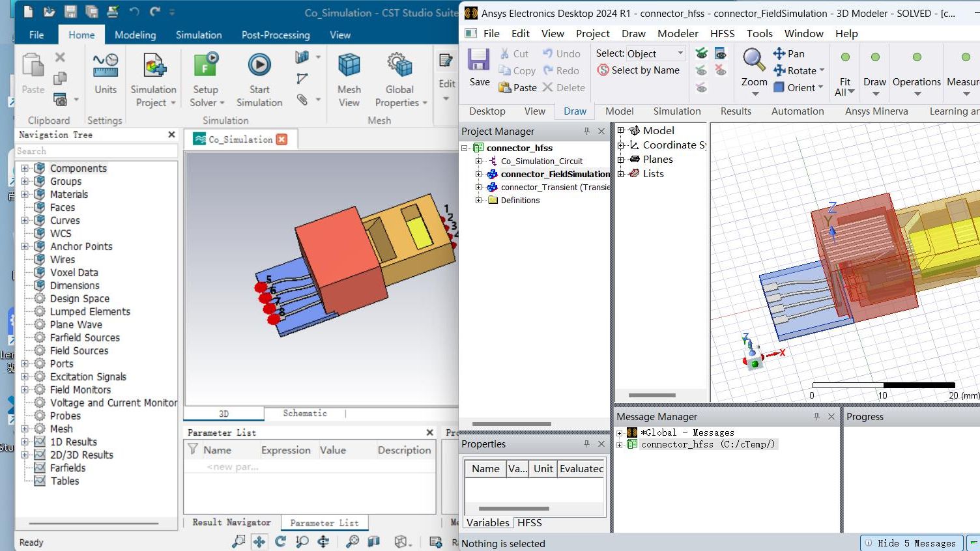
Task: Select Co_Simulation_Circuit in Project Manager
Action: [541, 161]
